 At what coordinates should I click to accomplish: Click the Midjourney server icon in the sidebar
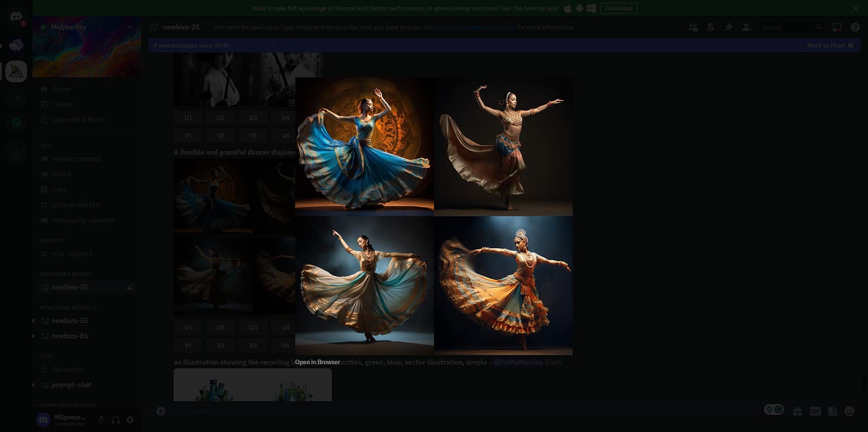(16, 71)
